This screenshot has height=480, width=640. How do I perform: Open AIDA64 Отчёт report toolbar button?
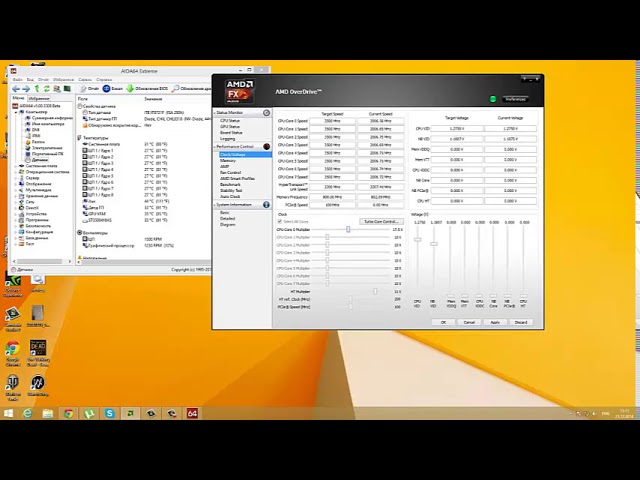point(89,89)
